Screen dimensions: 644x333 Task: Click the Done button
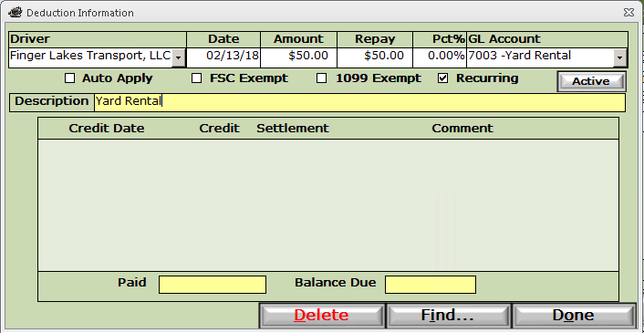[574, 316]
